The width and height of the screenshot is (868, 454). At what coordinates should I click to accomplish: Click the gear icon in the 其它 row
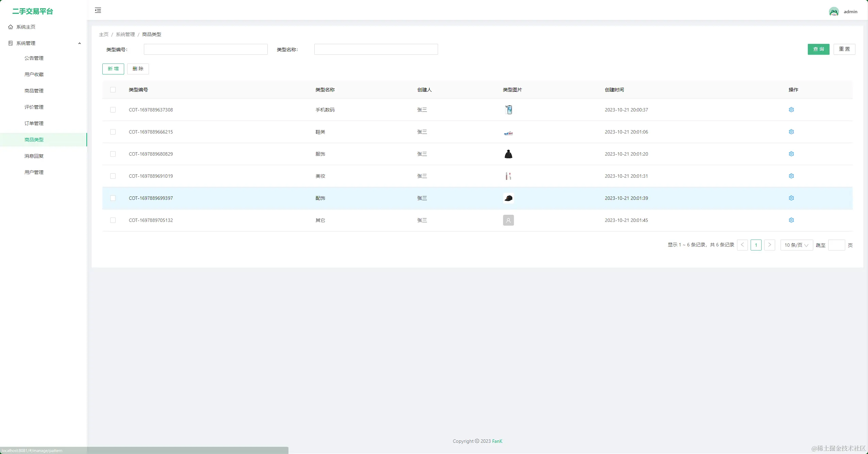[x=791, y=220]
